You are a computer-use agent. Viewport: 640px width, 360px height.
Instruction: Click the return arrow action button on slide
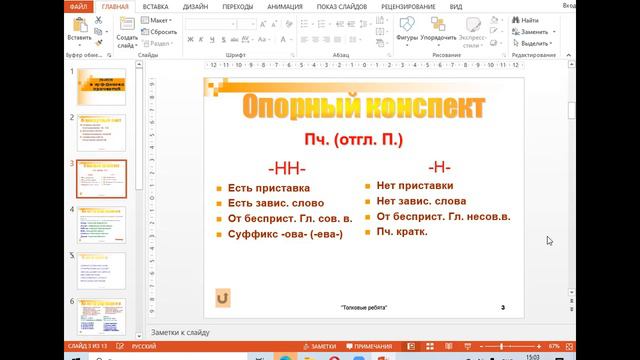click(x=223, y=298)
